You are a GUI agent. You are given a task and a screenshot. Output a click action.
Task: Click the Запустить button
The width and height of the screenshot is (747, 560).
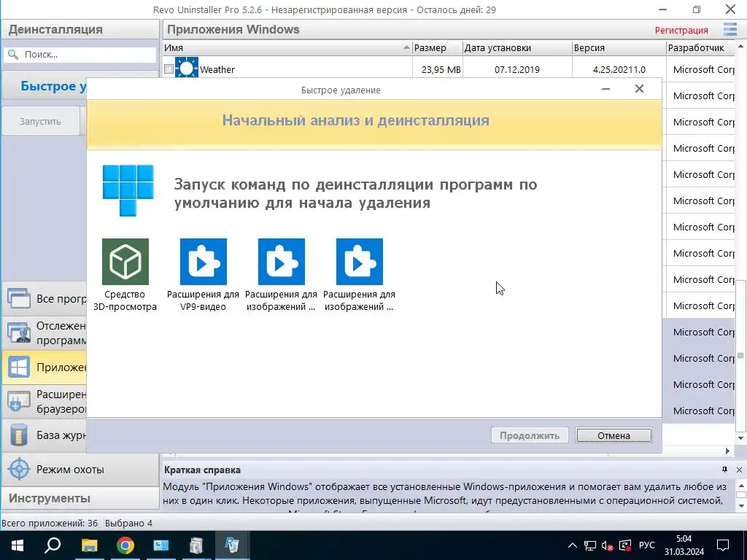41,122
